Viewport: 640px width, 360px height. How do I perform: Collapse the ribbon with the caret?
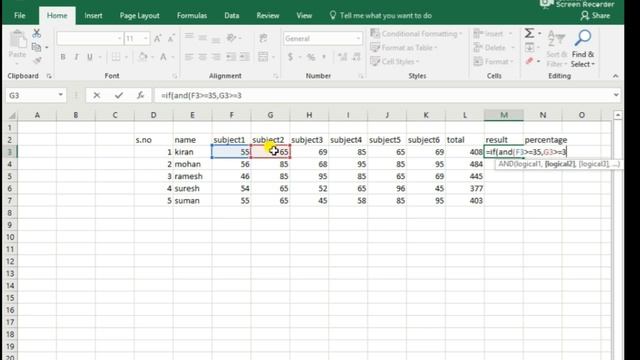[x=616, y=76]
